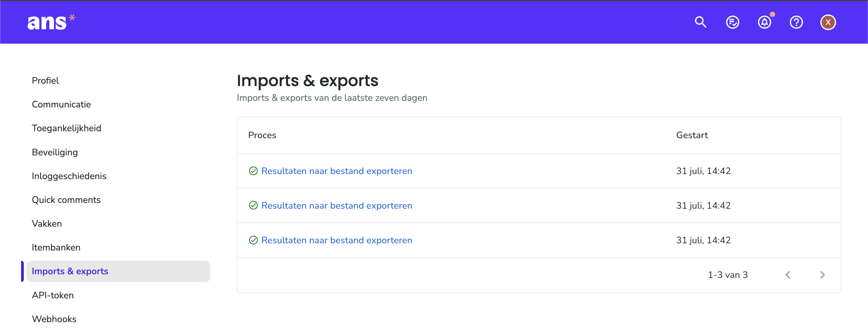
Task: Click the ans logo in header
Action: point(51,22)
